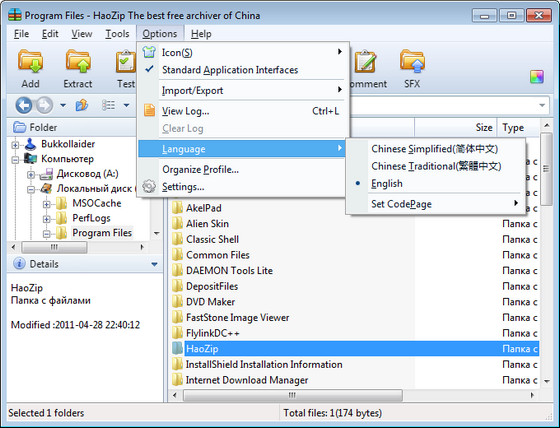Go back with the blue arrow button

pos(24,105)
